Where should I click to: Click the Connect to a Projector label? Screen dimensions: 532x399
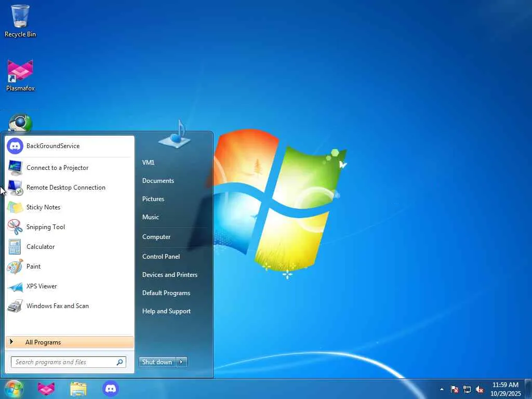(x=58, y=168)
